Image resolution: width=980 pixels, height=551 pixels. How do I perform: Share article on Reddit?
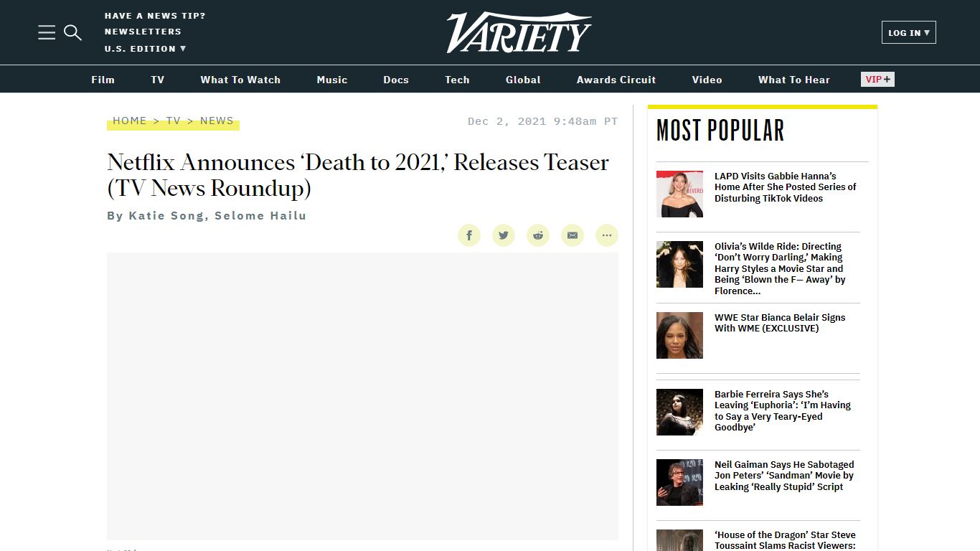(538, 235)
